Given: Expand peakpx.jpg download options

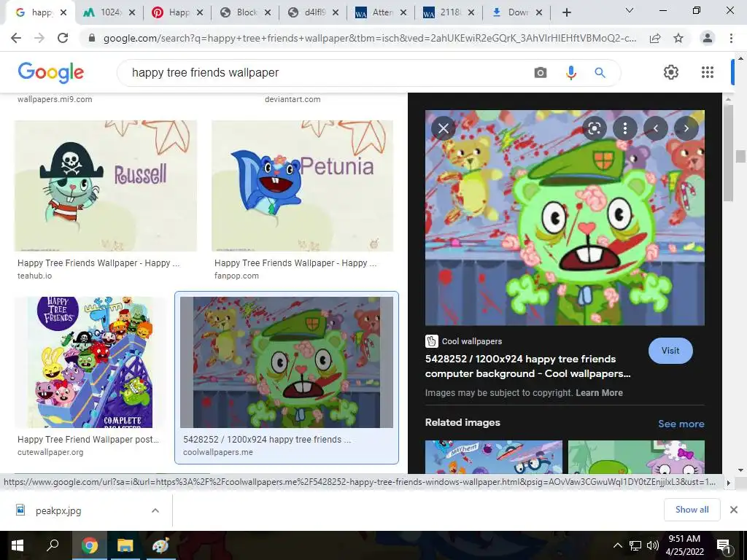Looking at the screenshot, I should click(155, 510).
